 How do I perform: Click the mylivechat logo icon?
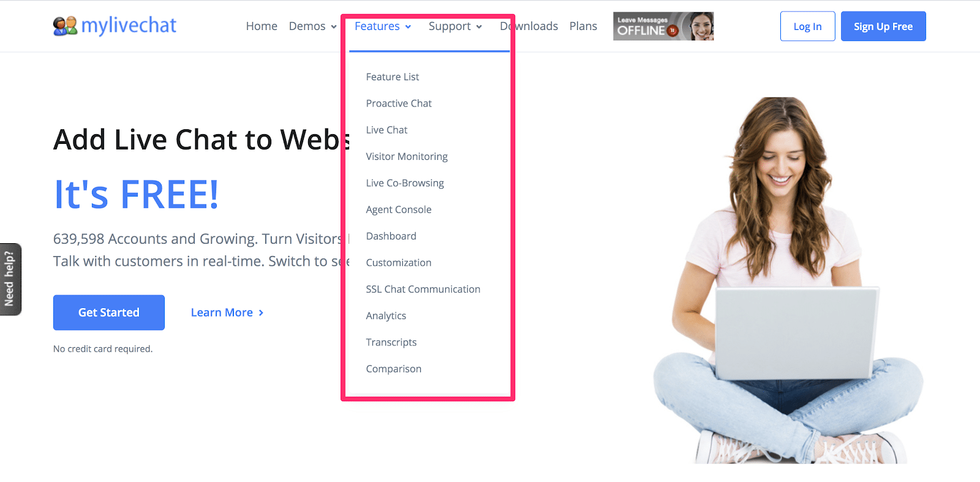(x=65, y=26)
